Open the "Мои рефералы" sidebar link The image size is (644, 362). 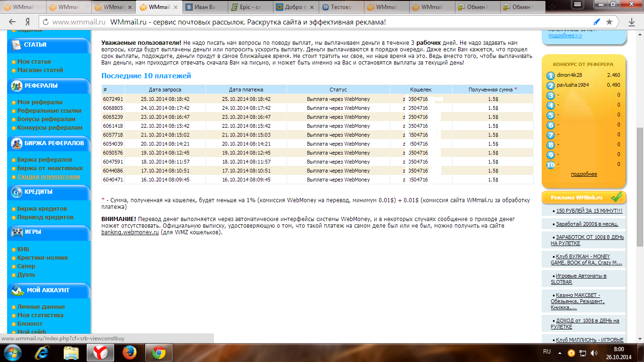(x=40, y=102)
